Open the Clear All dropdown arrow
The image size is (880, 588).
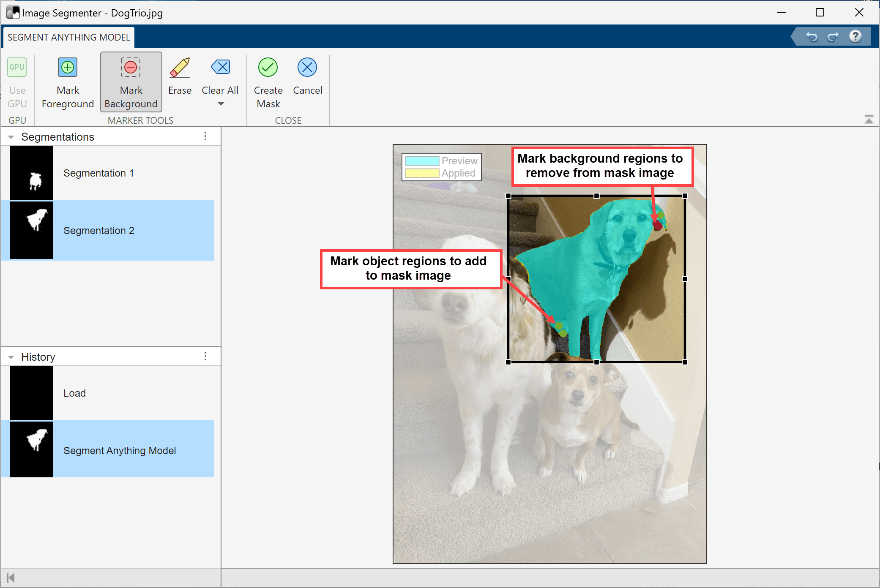(x=221, y=104)
